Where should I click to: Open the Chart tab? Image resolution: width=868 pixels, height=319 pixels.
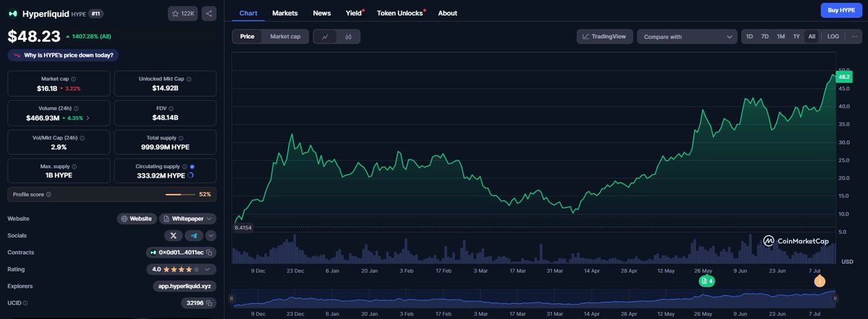(248, 13)
